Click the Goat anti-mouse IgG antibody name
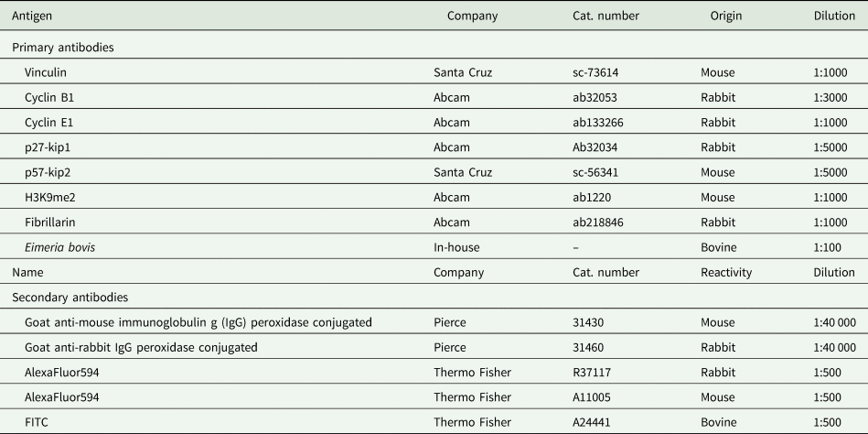Viewport: 868px width, 434px height. point(198,322)
